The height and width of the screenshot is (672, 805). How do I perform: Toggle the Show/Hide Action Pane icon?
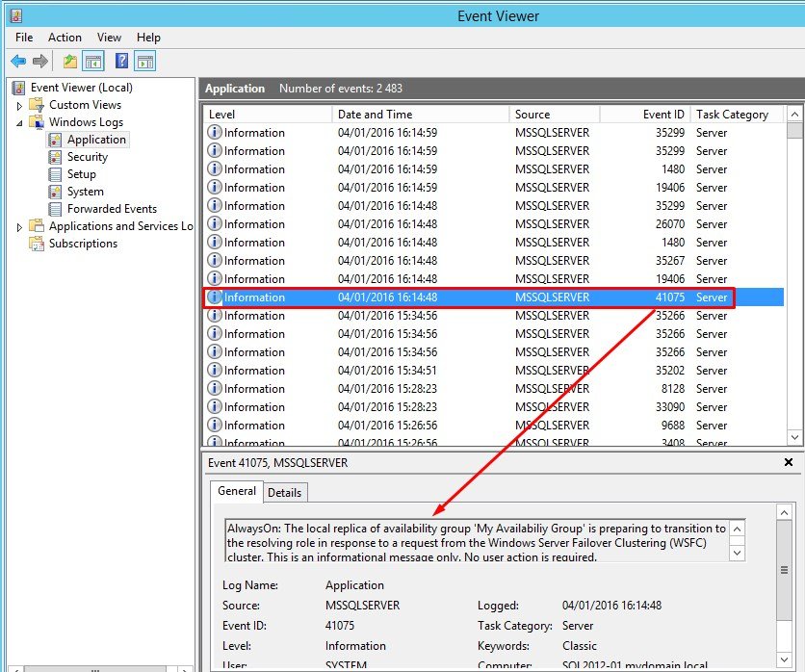point(144,62)
